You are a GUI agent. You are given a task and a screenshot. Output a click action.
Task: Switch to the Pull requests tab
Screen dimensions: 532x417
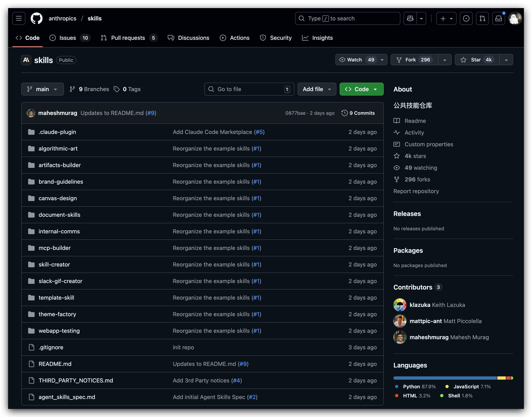[x=128, y=38]
